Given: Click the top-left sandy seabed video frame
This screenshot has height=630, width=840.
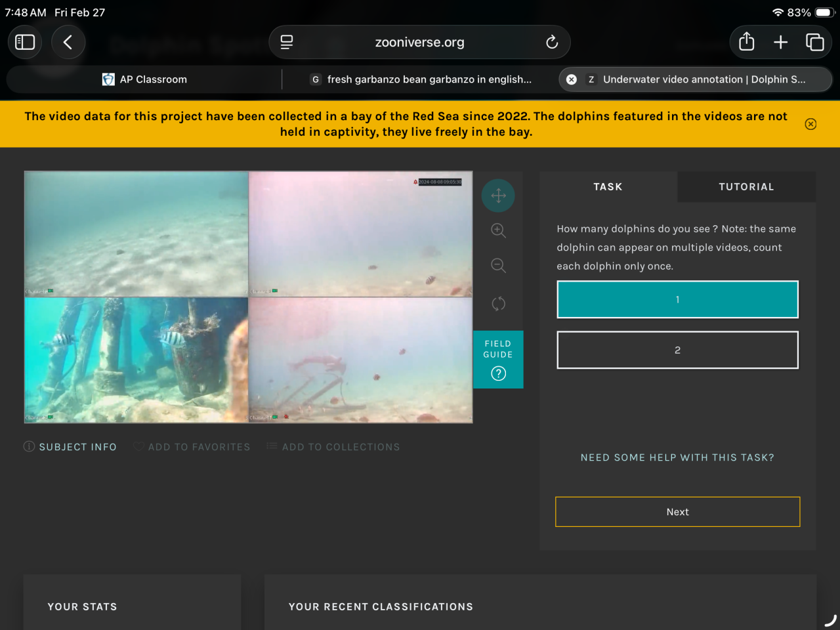Looking at the screenshot, I should coord(136,234).
